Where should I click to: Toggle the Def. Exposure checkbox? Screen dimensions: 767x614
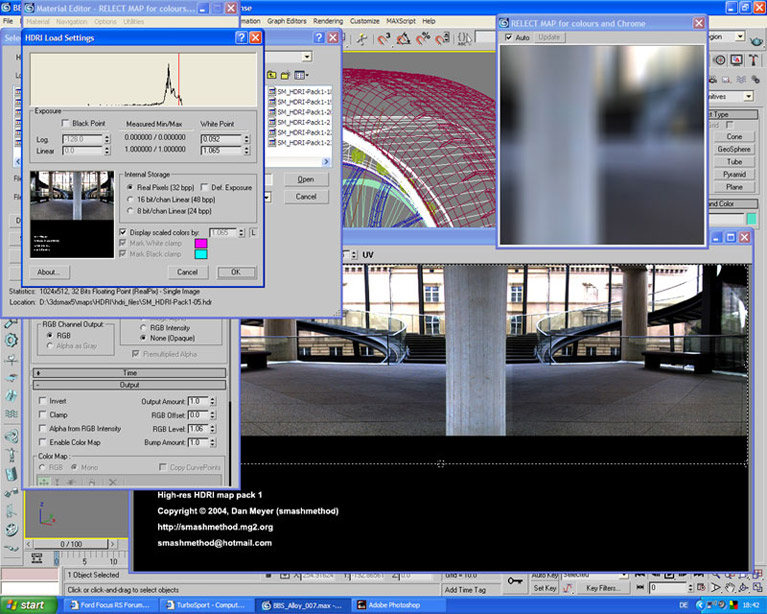[x=204, y=187]
